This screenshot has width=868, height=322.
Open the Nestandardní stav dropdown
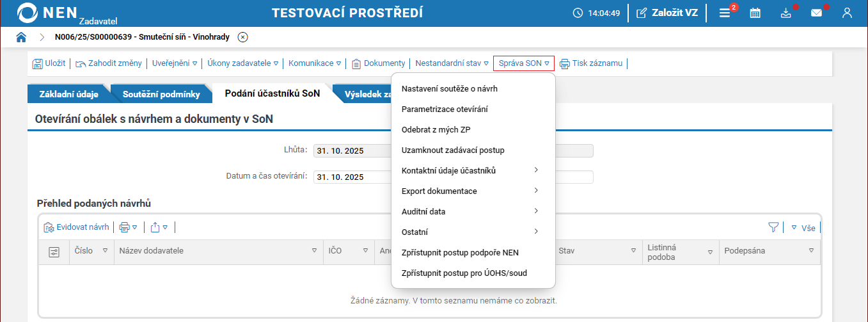(452, 63)
